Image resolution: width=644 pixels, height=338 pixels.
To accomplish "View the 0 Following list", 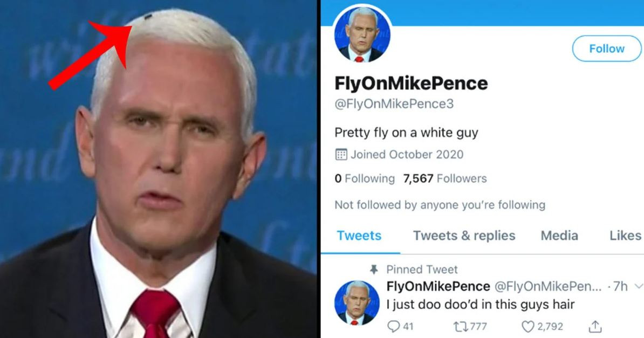I will point(365,178).
